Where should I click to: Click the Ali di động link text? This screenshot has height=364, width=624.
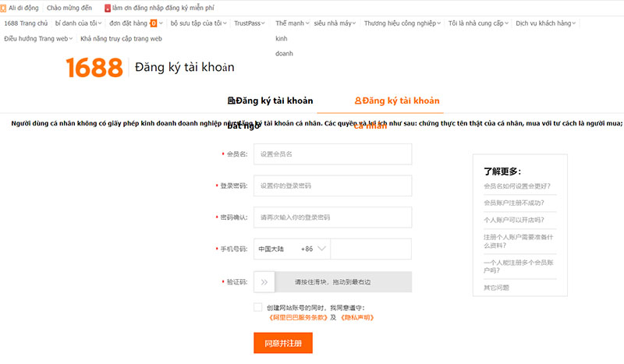point(23,8)
